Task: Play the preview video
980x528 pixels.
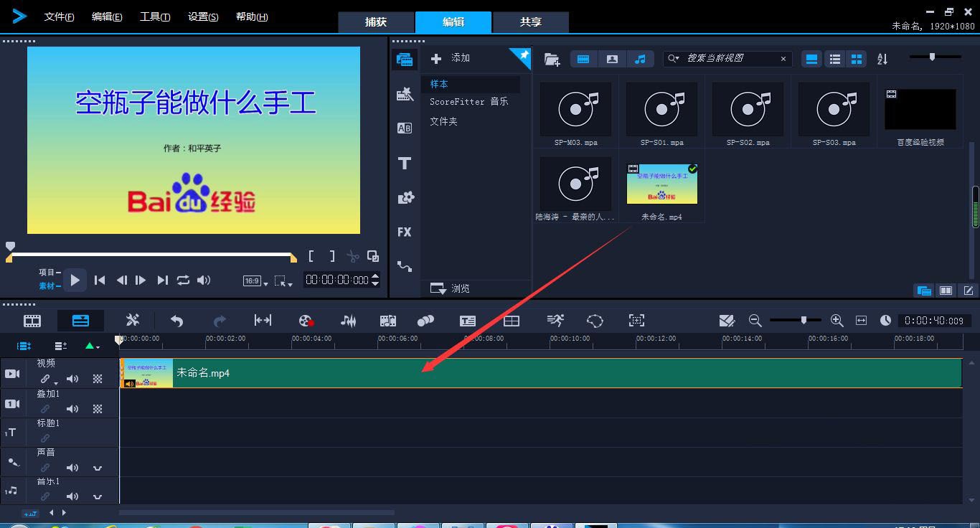Action: click(x=75, y=280)
